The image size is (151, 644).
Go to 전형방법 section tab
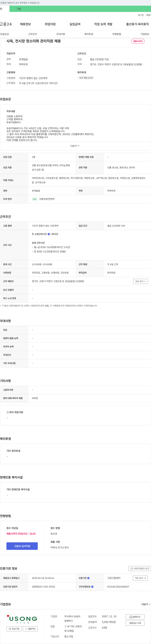(117, 34)
